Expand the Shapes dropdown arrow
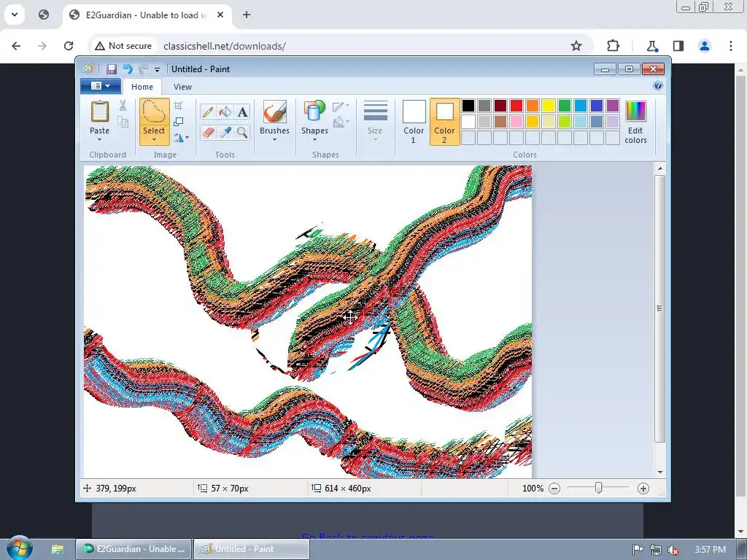Viewport: 747px width, 560px height. [314, 140]
